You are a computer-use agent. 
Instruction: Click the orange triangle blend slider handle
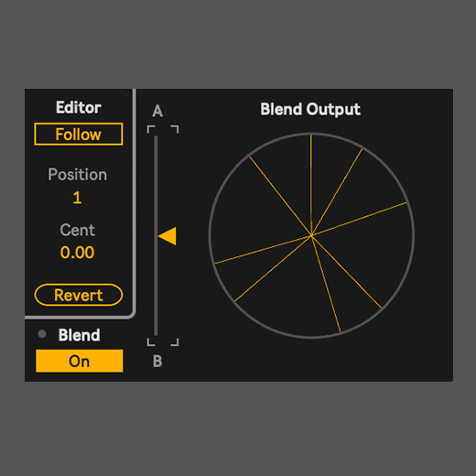(168, 236)
